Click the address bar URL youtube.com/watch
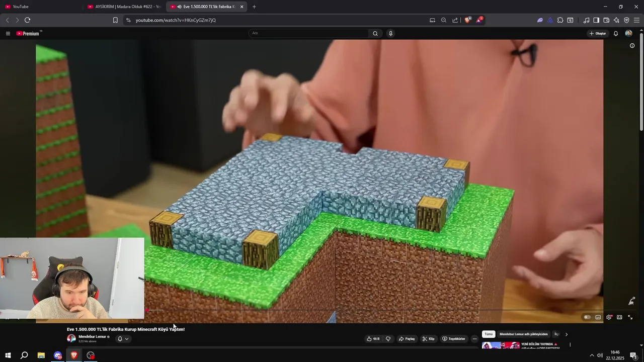Screen dimensions: 644x362 point(176,20)
